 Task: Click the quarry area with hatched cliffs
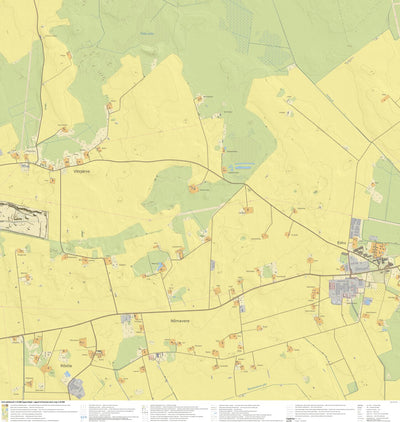(24, 220)
